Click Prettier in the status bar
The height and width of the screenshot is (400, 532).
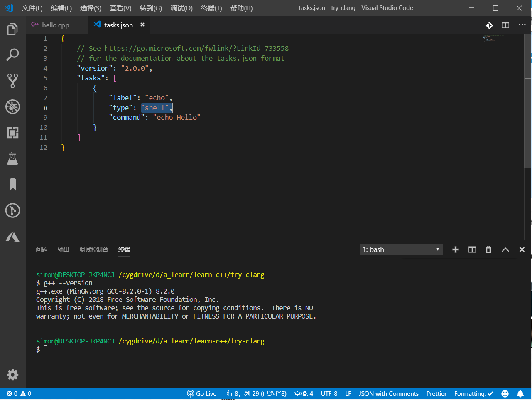(436, 394)
